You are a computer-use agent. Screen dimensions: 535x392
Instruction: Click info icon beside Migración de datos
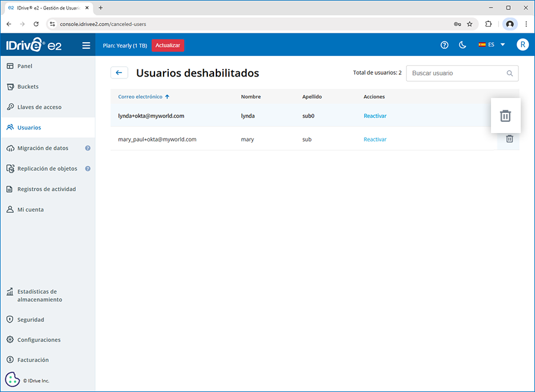pyautogui.click(x=88, y=148)
